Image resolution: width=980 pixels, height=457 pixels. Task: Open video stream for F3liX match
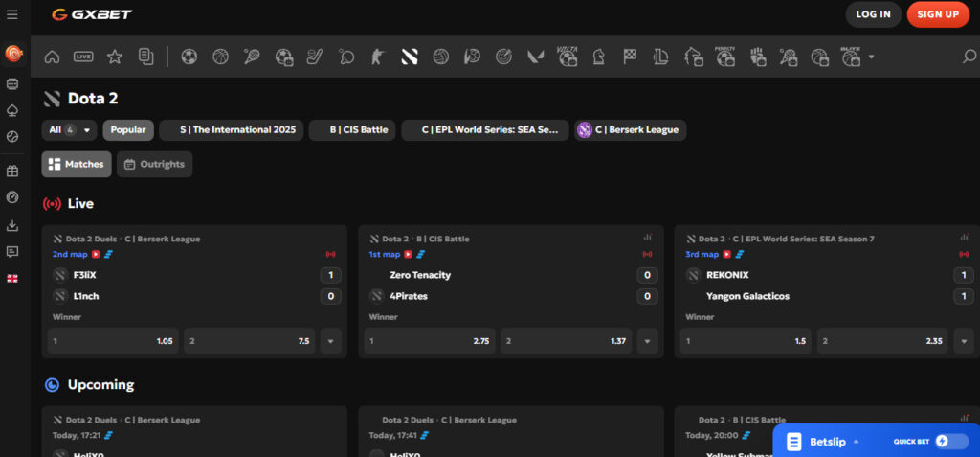click(96, 254)
